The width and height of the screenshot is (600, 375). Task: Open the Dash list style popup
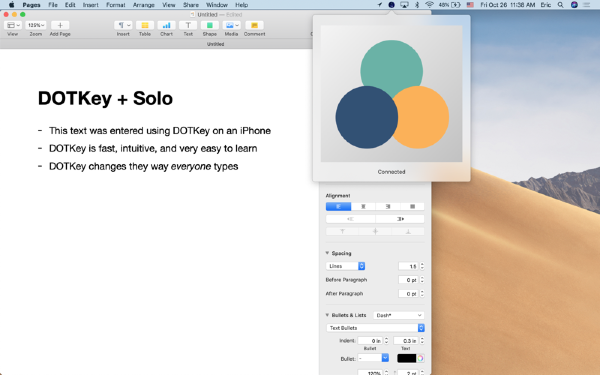(398, 315)
